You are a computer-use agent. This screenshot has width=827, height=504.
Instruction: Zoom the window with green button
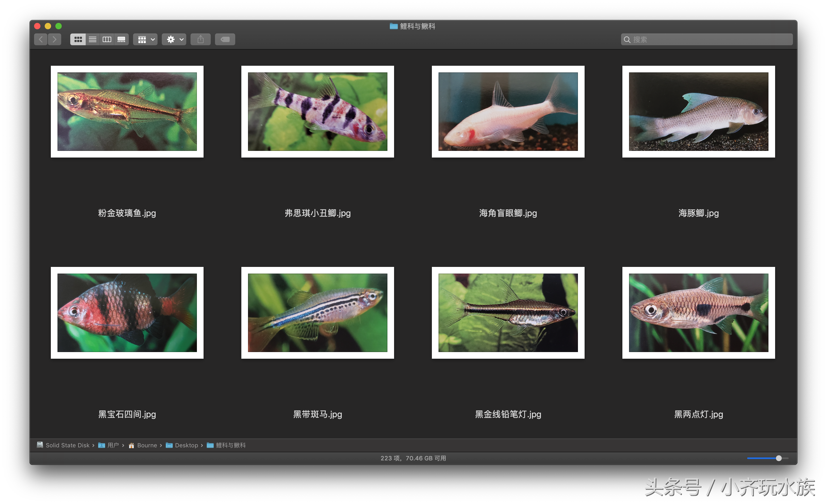(59, 26)
